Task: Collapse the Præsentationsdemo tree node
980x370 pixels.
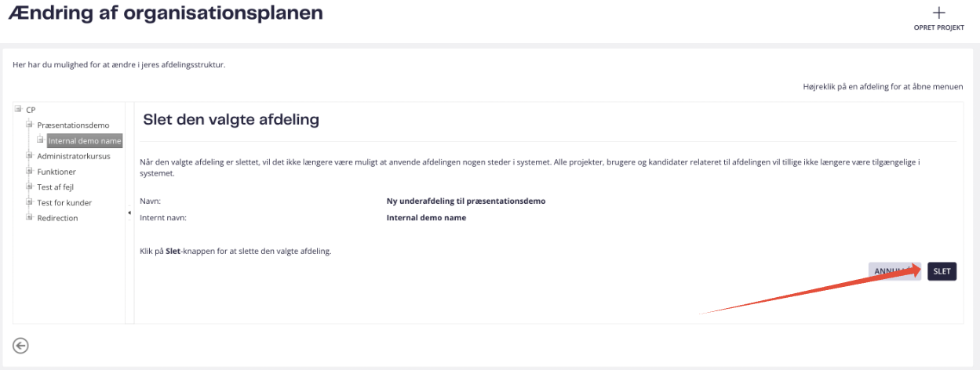Action: pyautogui.click(x=29, y=125)
